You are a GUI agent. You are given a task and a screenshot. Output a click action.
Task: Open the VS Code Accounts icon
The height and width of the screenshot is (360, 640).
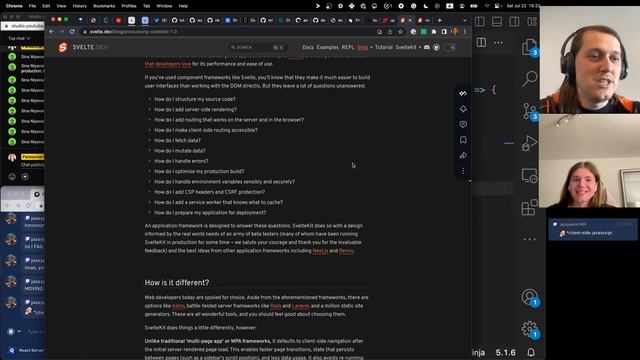coord(530,297)
